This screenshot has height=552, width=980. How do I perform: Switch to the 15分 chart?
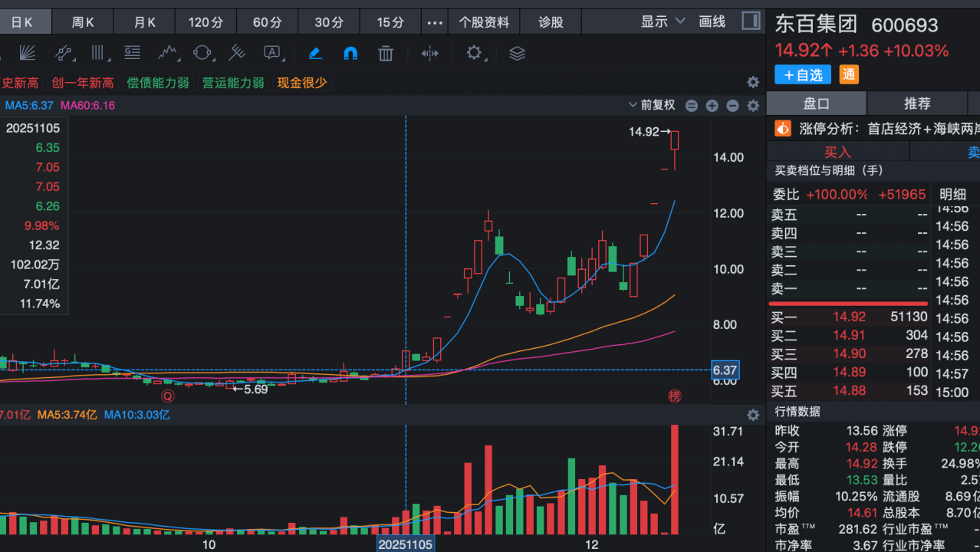pos(390,22)
